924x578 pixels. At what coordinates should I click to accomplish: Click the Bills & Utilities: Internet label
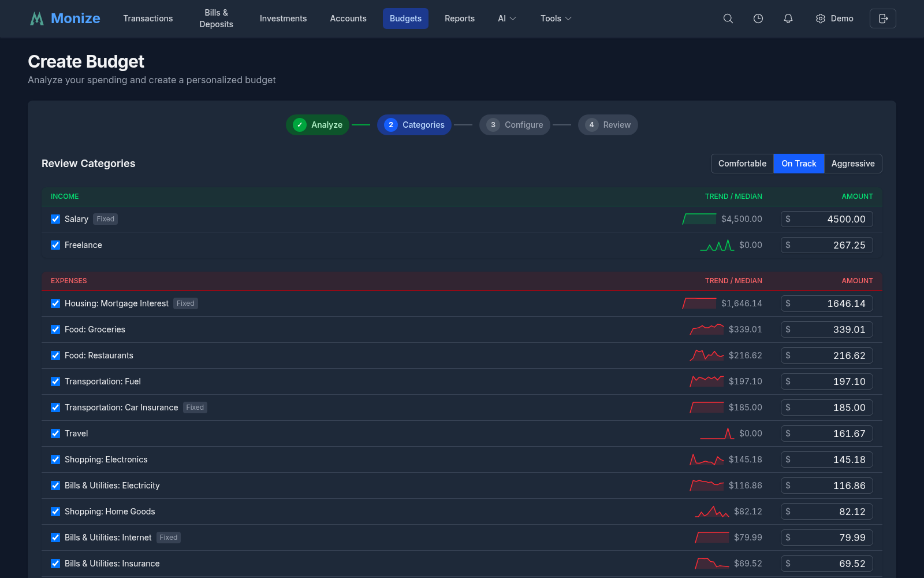[108, 538]
